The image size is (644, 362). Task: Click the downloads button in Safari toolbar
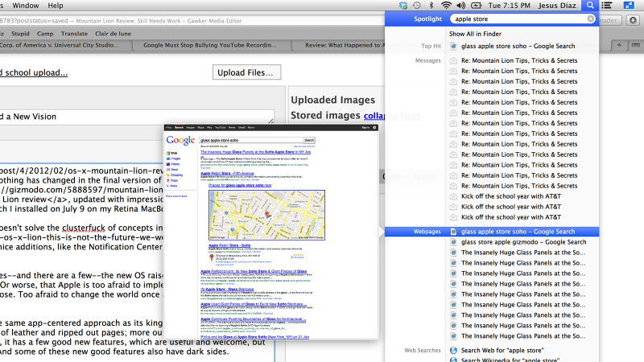click(x=634, y=20)
